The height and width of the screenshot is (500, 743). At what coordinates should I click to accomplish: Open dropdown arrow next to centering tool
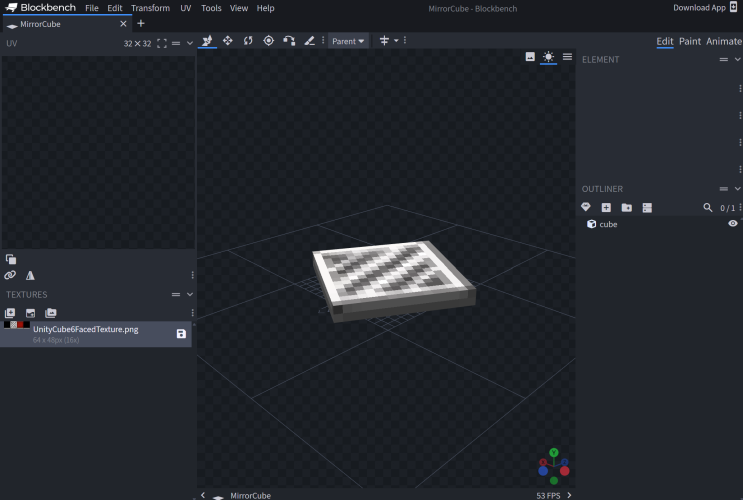pyautogui.click(x=396, y=41)
